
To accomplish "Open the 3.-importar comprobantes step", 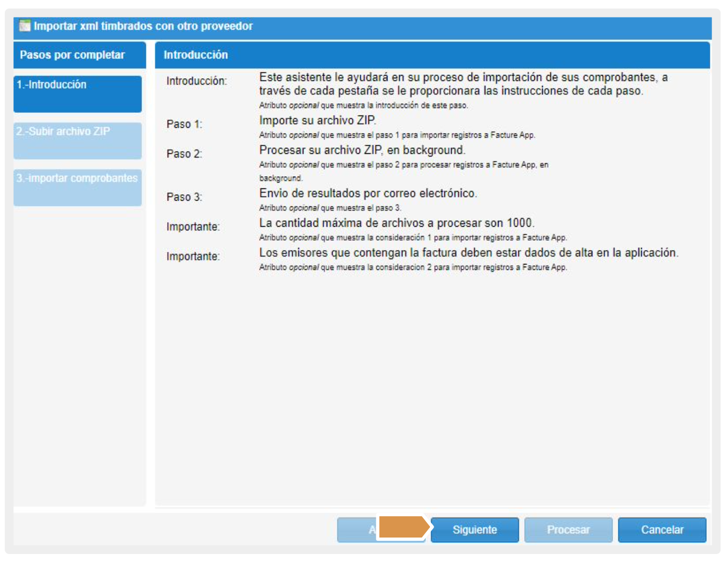I will [x=78, y=187].
